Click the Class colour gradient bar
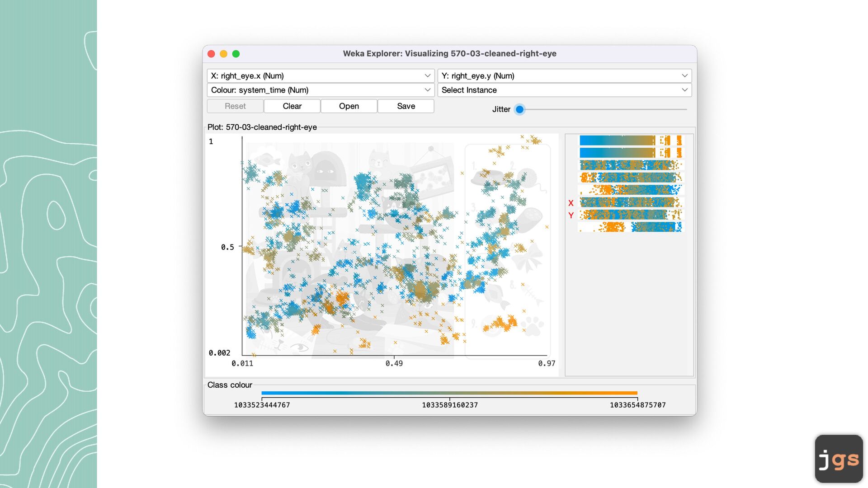 (449, 393)
